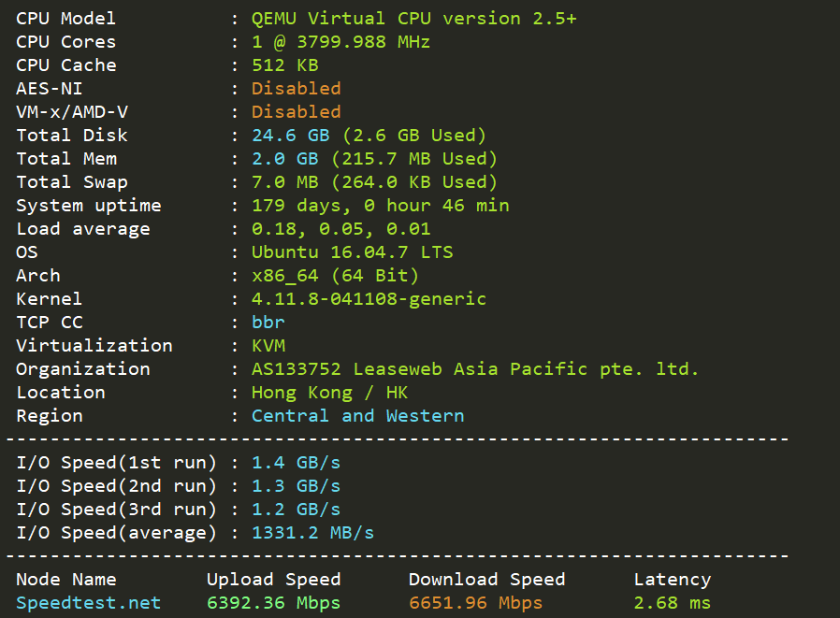Select the VM-x/AMD-V Disabled status
This screenshot has height=618, width=840.
click(x=297, y=112)
